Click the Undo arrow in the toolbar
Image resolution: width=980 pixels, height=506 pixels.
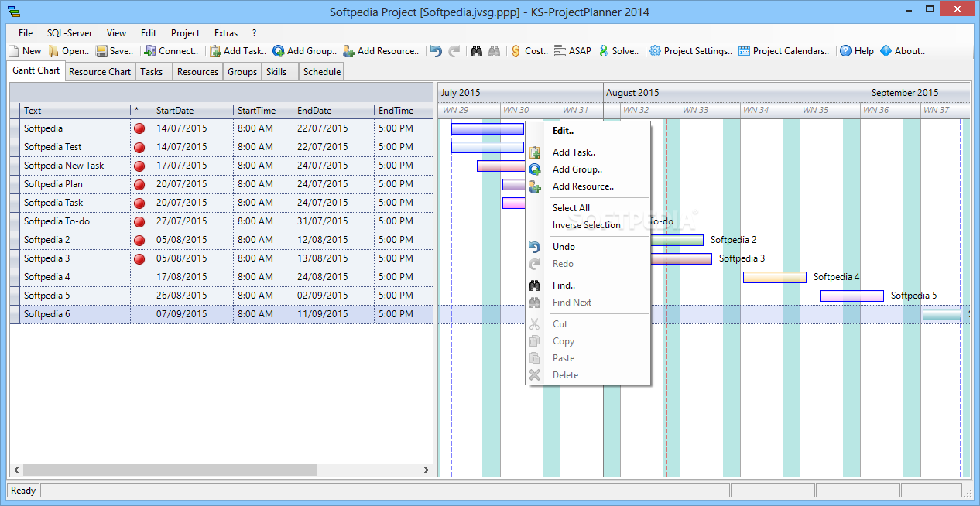coord(436,51)
